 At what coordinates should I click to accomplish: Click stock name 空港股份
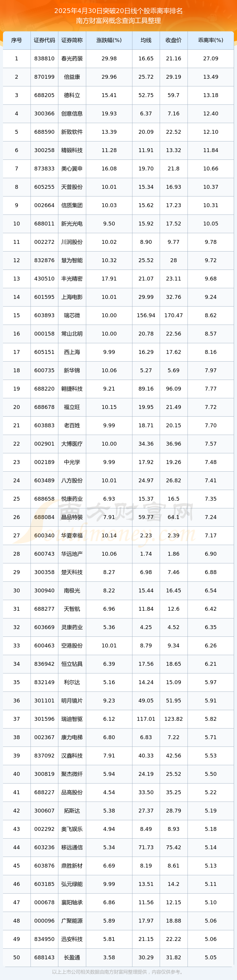(72, 646)
